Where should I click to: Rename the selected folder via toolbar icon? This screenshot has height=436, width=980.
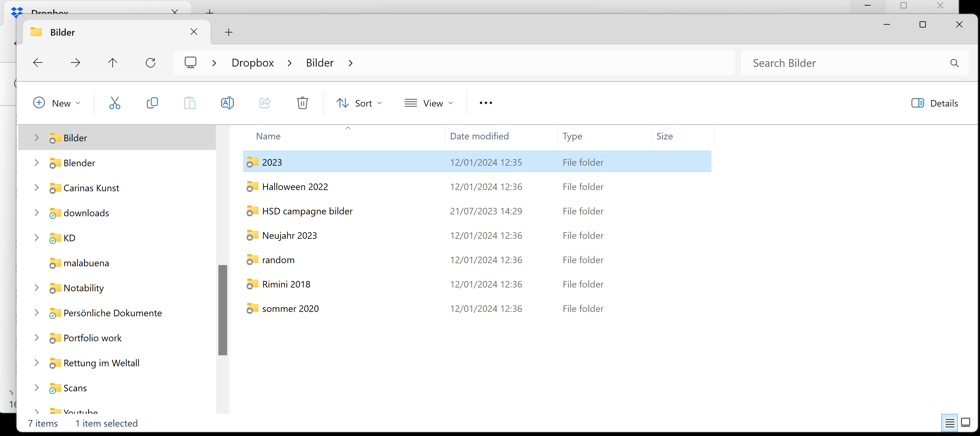click(227, 103)
